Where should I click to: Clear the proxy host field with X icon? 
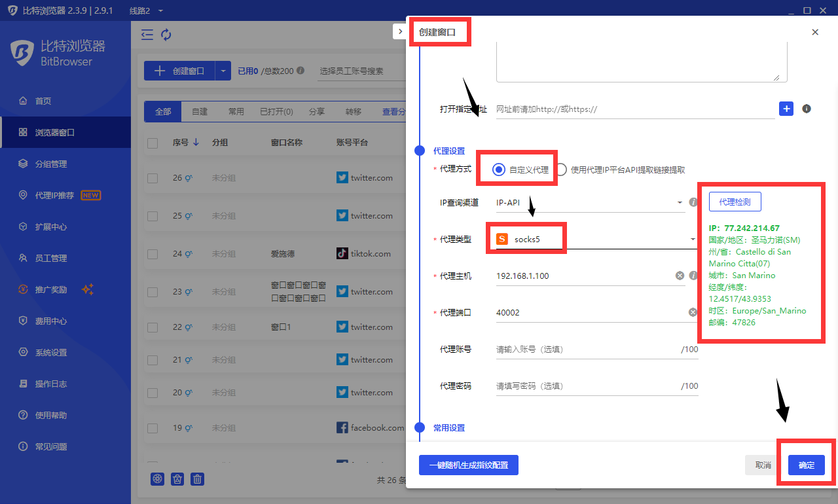point(680,276)
